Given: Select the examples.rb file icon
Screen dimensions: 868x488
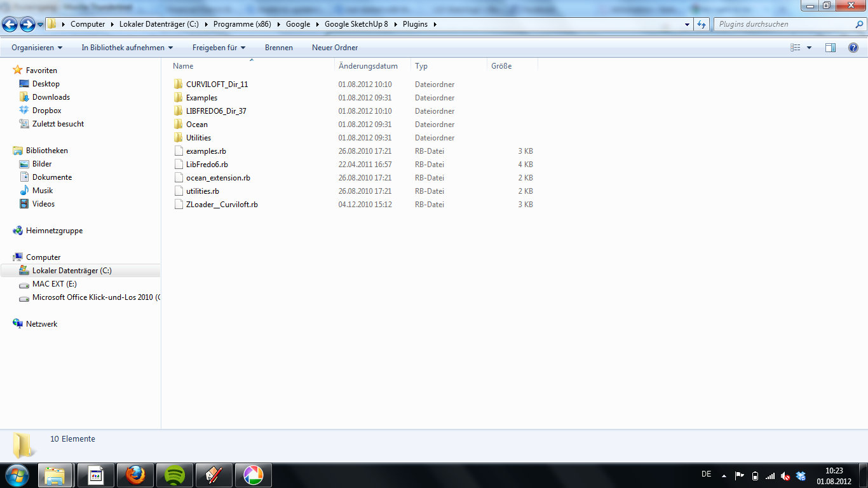Looking at the screenshot, I should pyautogui.click(x=179, y=151).
